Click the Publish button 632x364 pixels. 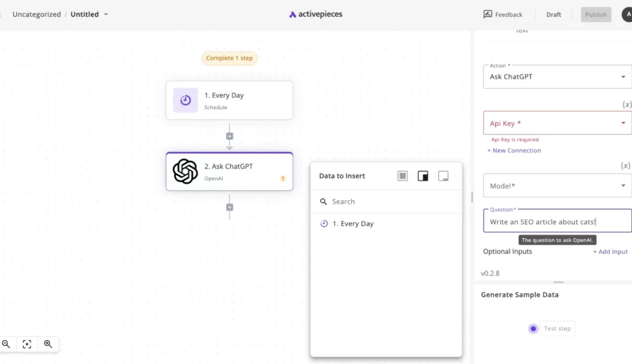[x=596, y=14]
